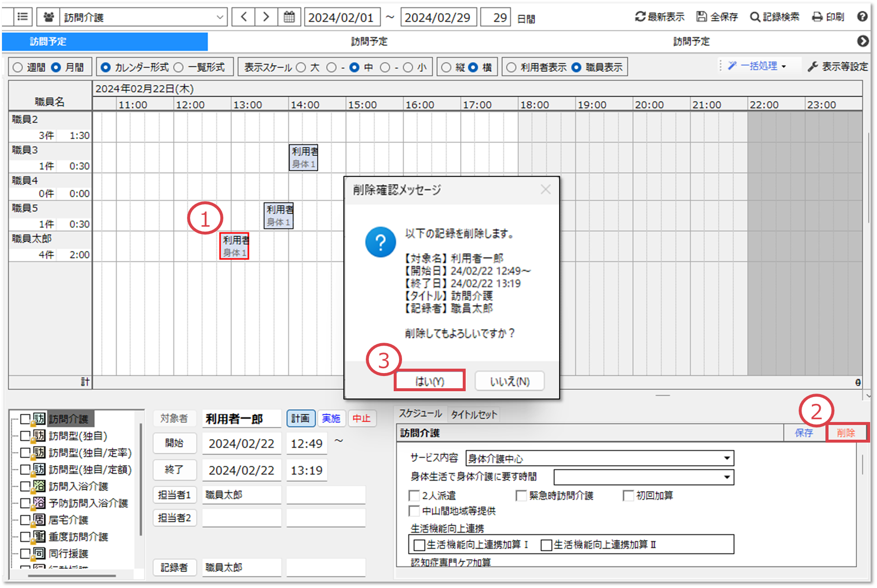Screen dimensions: 877x588
Task: Click the start time field 12:49
Action: [x=307, y=444]
